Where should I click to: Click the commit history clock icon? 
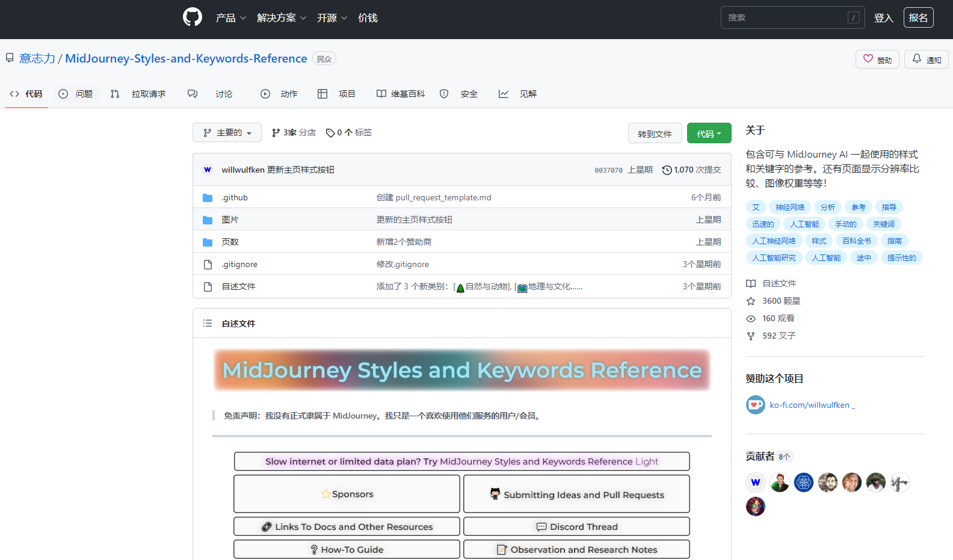[667, 170]
